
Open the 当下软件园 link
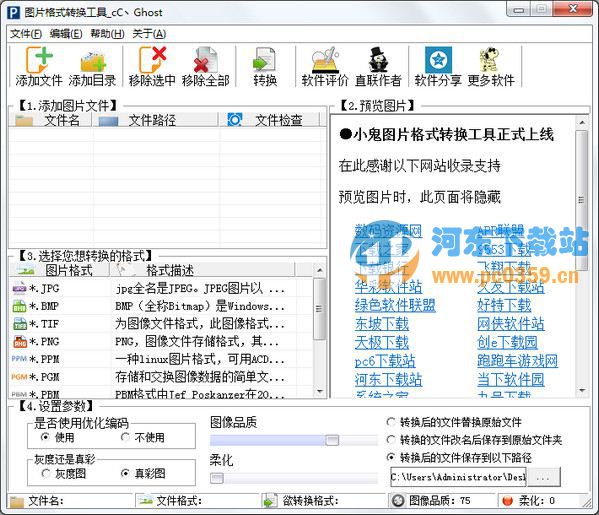tap(510, 379)
